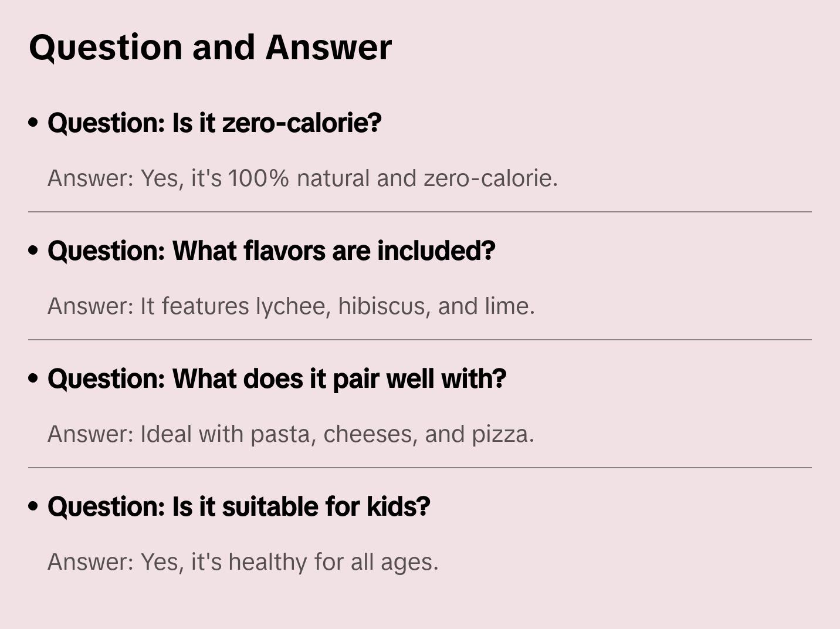Select the 'Is it suitable for kids?' question
Viewport: 840px width, 629px height.
(239, 507)
